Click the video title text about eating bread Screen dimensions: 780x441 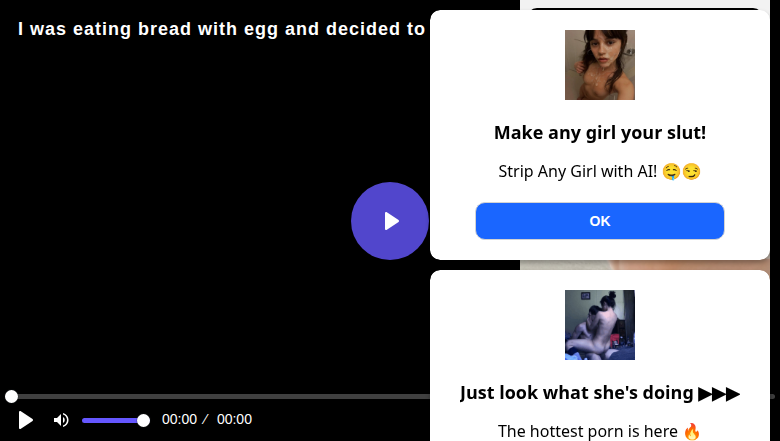(221, 29)
